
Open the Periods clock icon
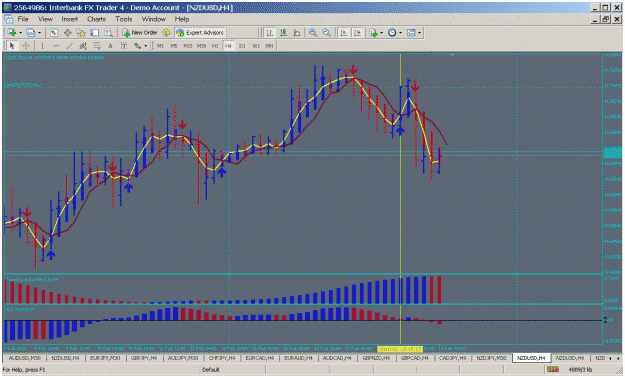tap(392, 33)
